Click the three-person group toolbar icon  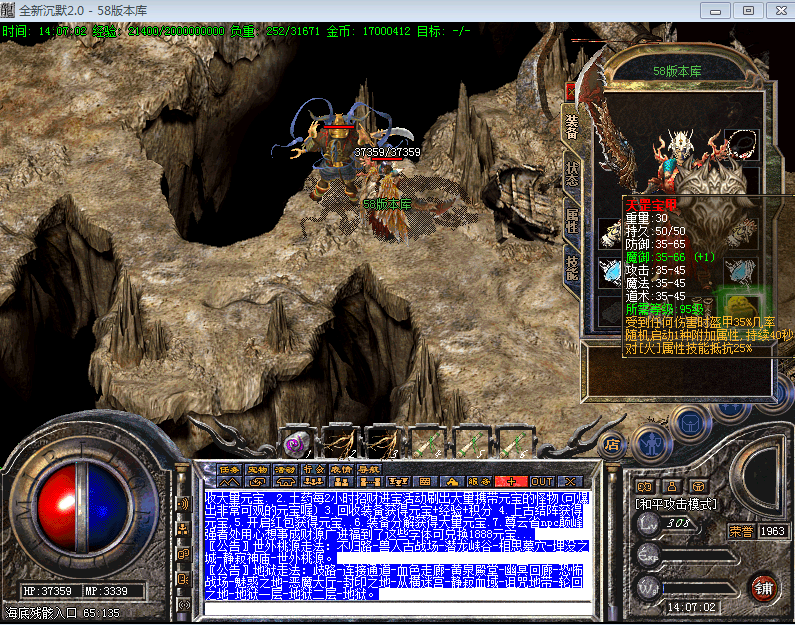pyautogui.click(x=313, y=482)
